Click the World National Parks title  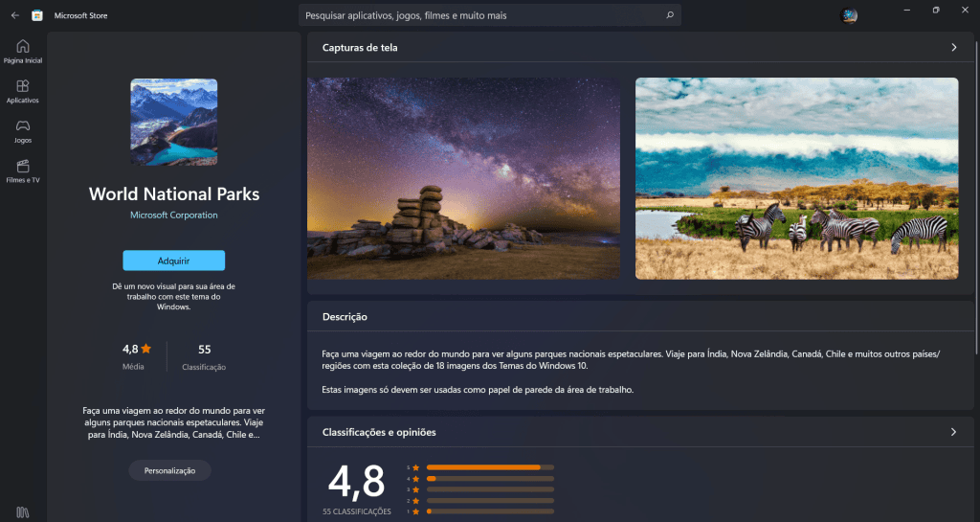pyautogui.click(x=174, y=193)
